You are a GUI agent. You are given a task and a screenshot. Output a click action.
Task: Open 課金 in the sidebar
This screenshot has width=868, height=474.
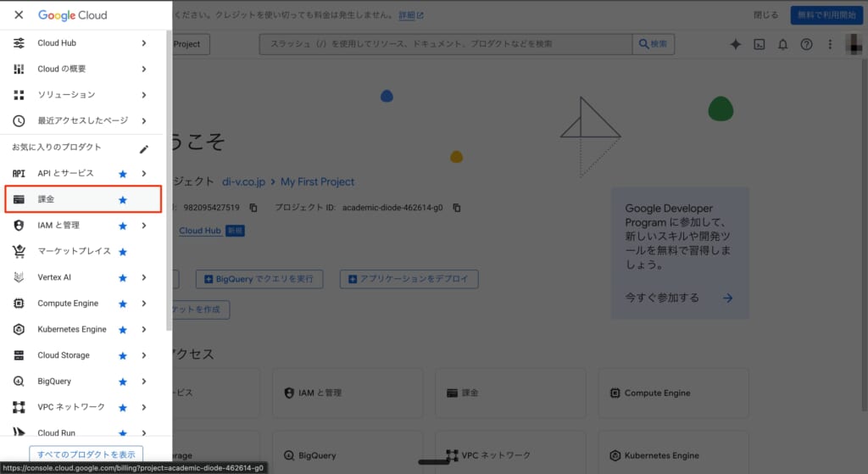click(x=83, y=199)
